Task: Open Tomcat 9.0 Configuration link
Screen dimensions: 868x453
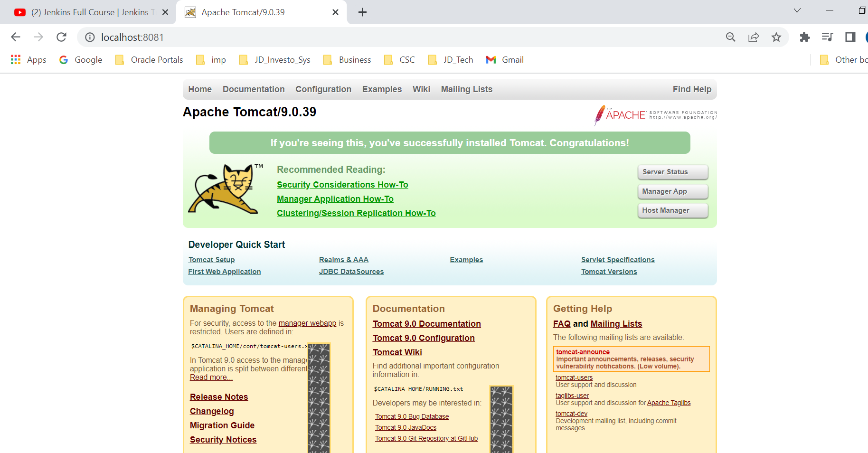Action: 424,338
